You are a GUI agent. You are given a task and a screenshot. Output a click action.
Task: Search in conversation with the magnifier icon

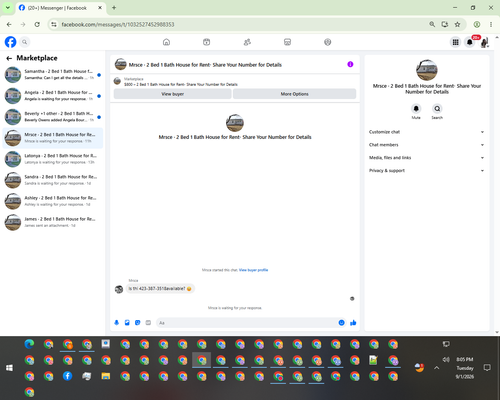[x=437, y=109]
